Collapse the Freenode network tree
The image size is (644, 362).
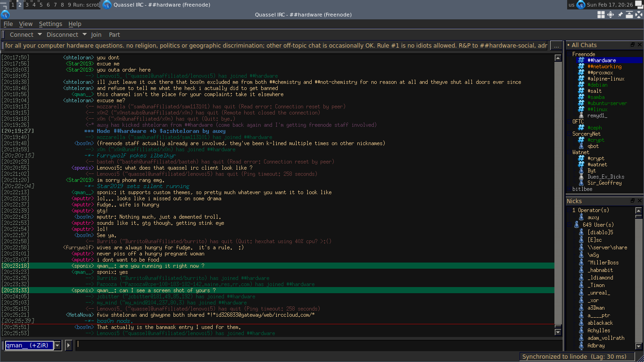coord(569,54)
